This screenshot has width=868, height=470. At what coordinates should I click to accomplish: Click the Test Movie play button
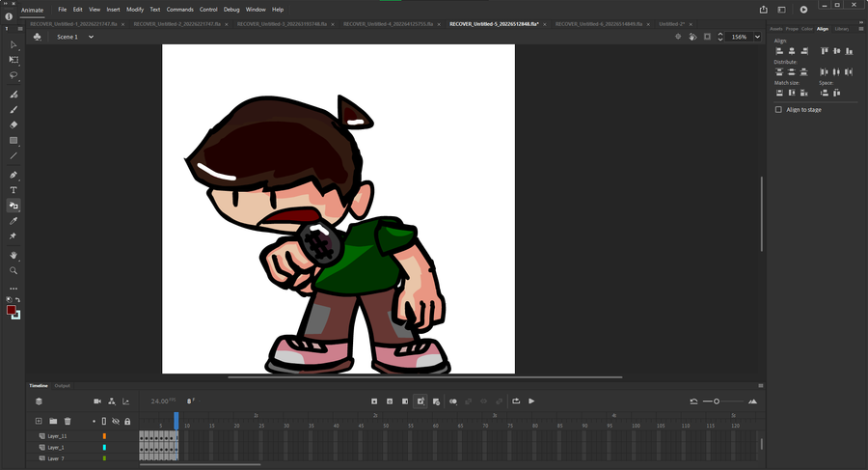[x=803, y=10]
